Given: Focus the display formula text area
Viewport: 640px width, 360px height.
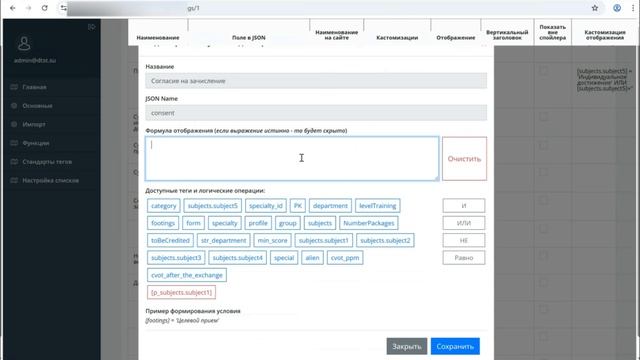Looking at the screenshot, I should coord(292,159).
